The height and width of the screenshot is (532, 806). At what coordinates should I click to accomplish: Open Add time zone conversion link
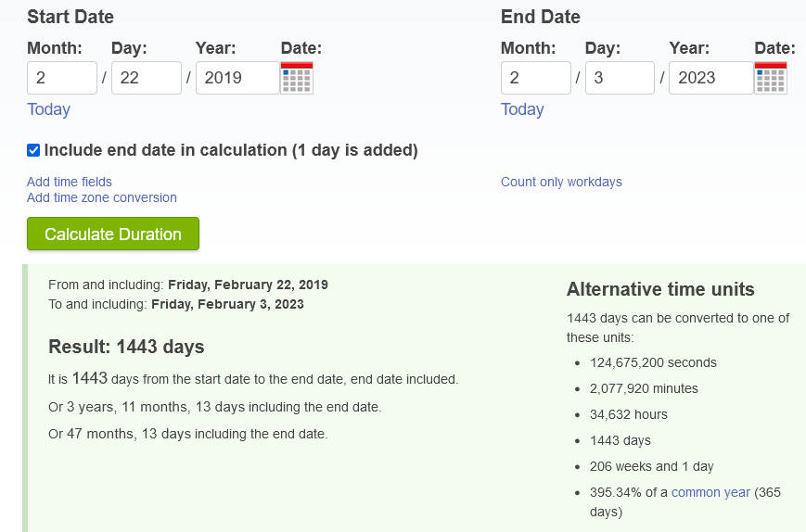tap(102, 197)
